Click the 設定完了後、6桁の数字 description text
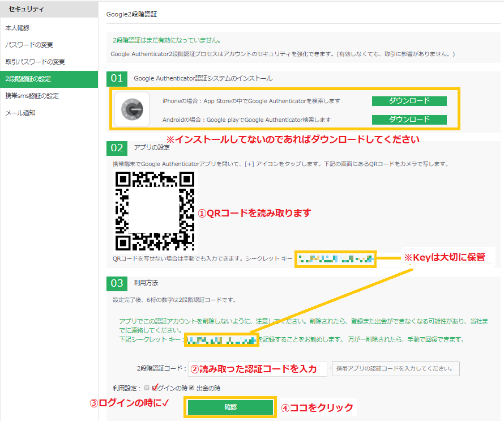 (175, 300)
